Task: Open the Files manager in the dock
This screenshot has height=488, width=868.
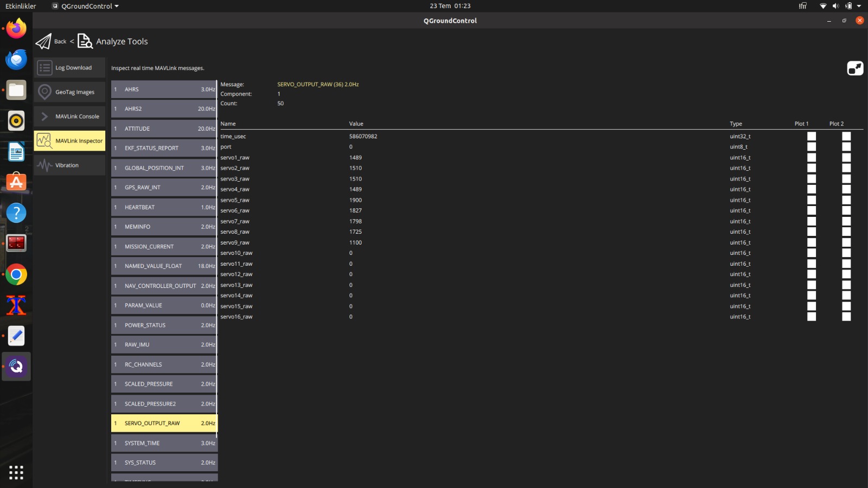Action: [16, 90]
